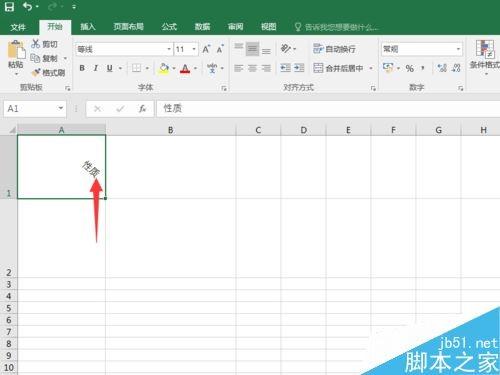Click the Center horizontal align icon

click(252, 68)
